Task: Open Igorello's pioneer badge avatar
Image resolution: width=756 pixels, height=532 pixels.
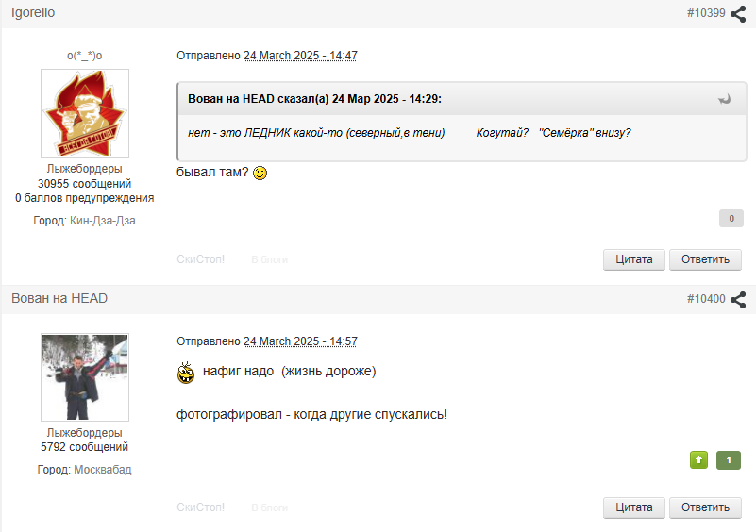Action: click(85, 113)
